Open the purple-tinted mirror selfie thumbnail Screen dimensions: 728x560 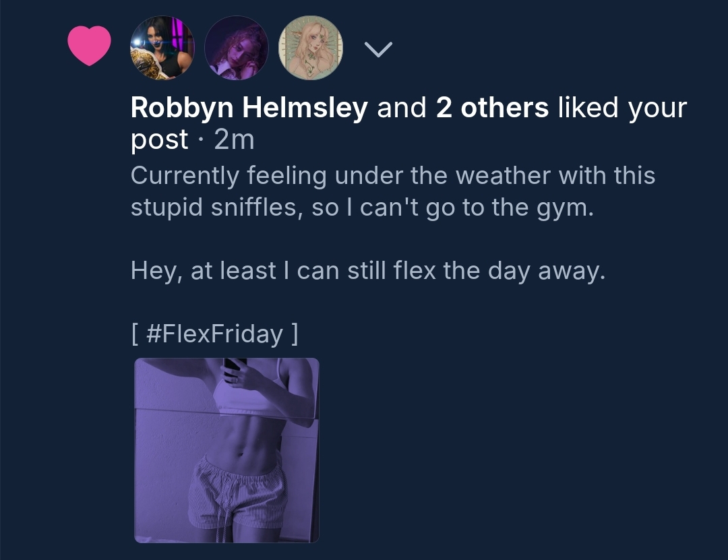[x=226, y=450]
